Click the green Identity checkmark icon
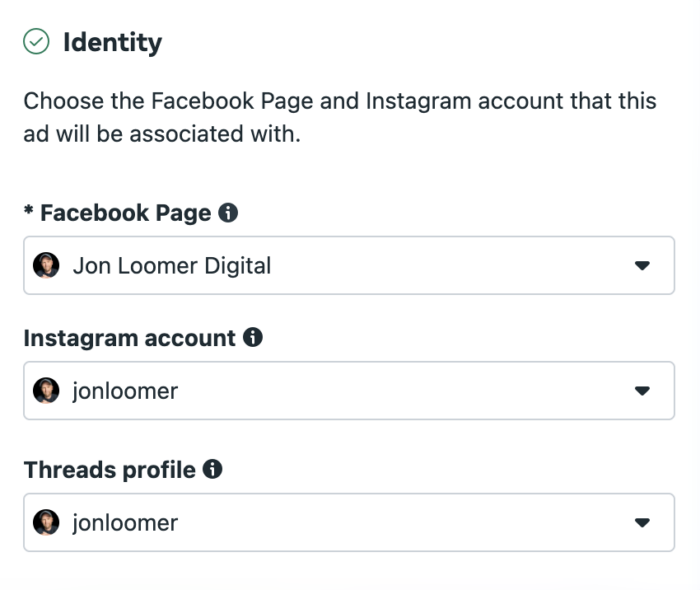The image size is (700, 590). 37,42
